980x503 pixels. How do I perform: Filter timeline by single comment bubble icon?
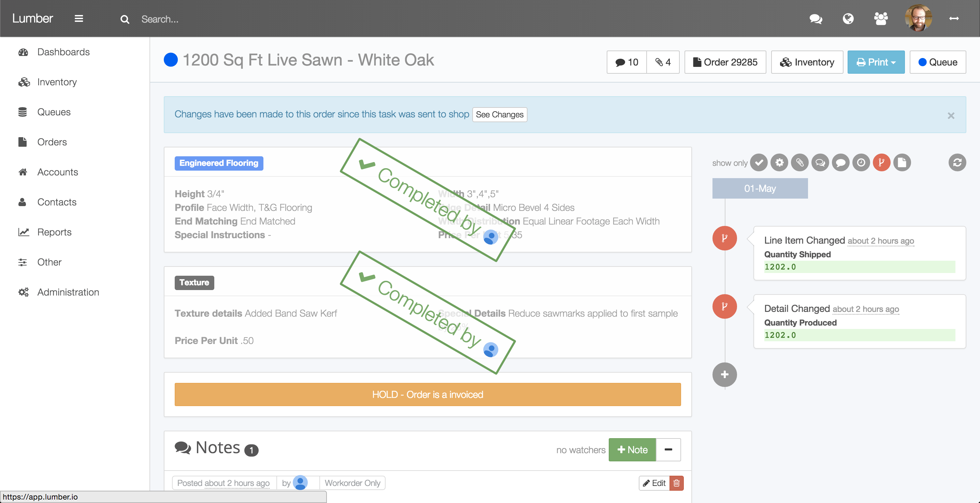(841, 163)
